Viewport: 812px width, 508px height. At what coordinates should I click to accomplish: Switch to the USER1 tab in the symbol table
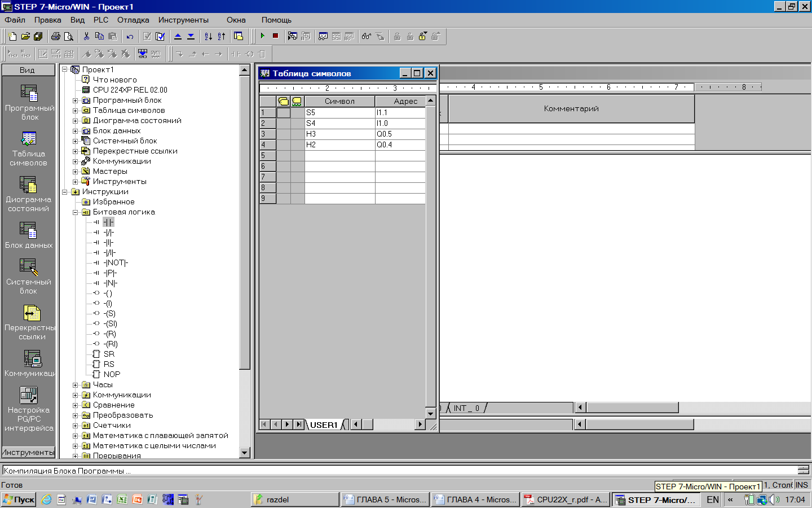(x=324, y=425)
